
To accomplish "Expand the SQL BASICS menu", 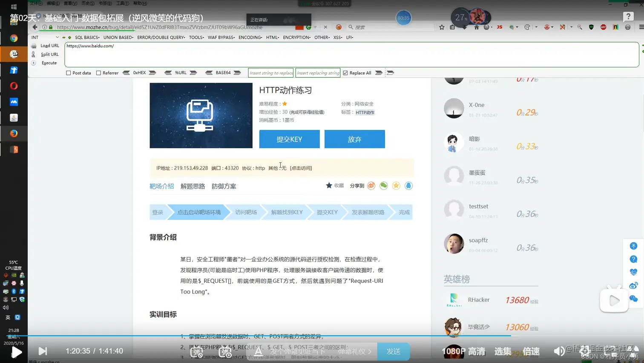I will pos(87,37).
